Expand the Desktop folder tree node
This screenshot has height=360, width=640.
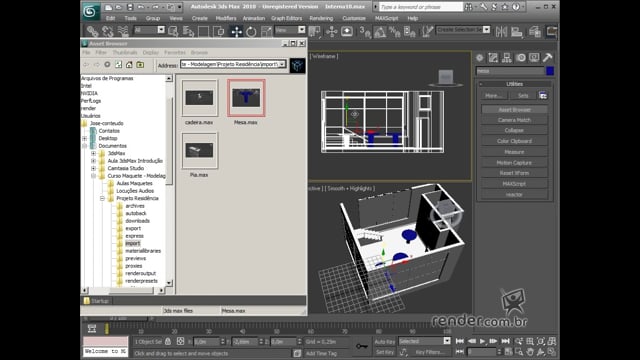[x=85, y=138]
